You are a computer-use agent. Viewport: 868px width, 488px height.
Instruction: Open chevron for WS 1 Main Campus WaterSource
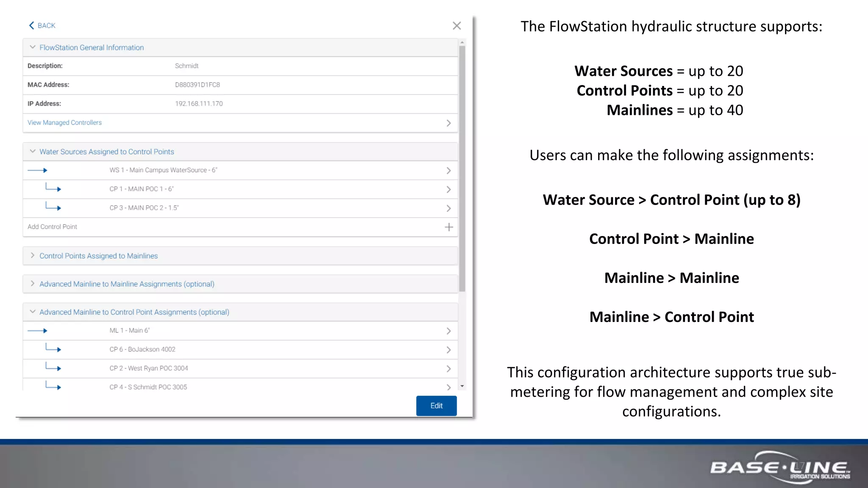point(448,171)
